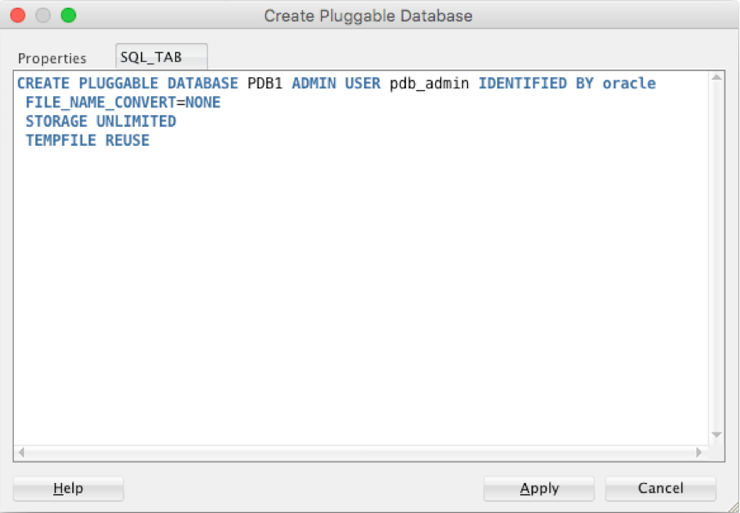The height and width of the screenshot is (513, 740).
Task: Click the word oracle in the statement
Action: (x=629, y=84)
